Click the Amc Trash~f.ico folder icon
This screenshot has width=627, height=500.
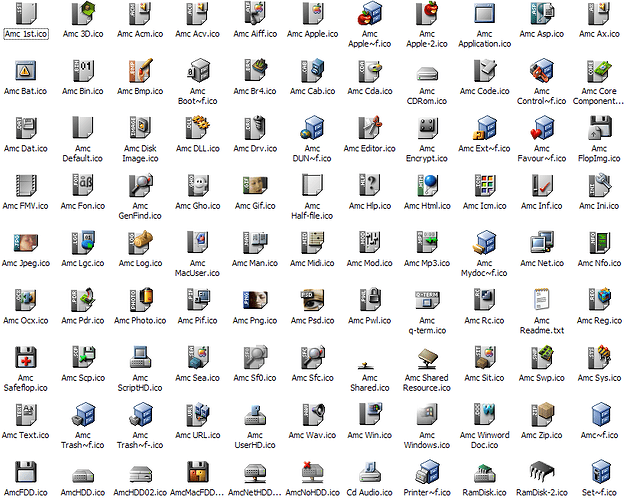pyautogui.click(x=83, y=415)
